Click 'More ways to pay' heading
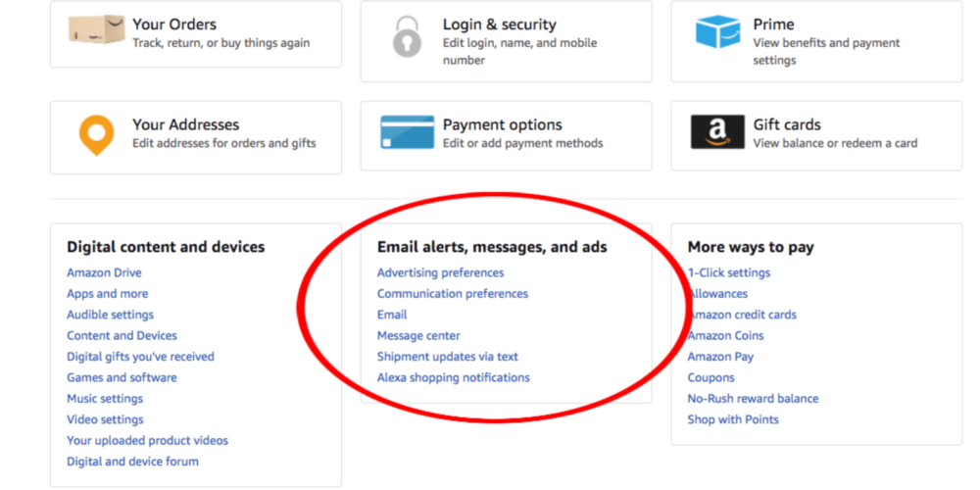This screenshot has width=980, height=490. [751, 247]
